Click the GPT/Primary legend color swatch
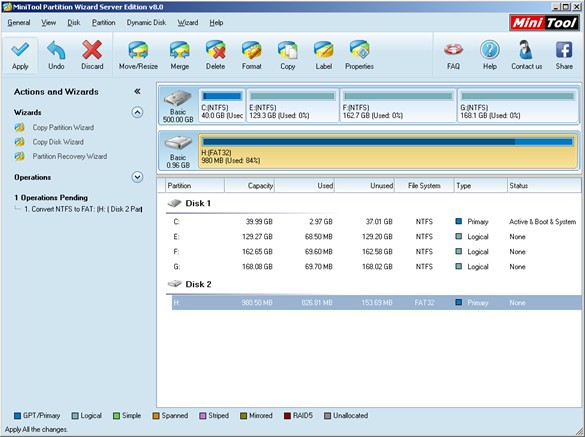Screen dimensions: 585x437 [x=17, y=416]
